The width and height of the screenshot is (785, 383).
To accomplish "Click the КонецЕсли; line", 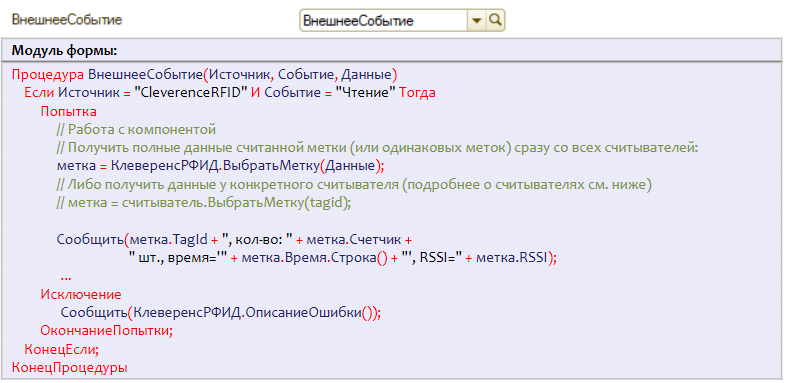I will (62, 349).
